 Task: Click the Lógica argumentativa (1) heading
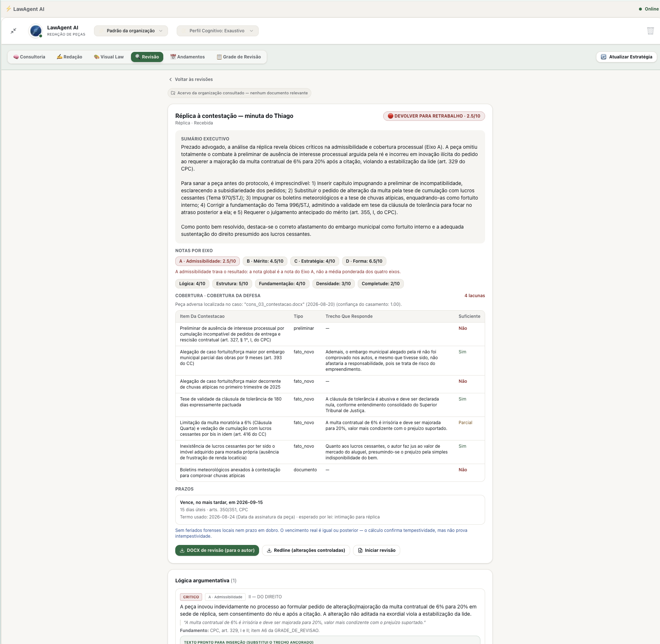click(x=206, y=581)
